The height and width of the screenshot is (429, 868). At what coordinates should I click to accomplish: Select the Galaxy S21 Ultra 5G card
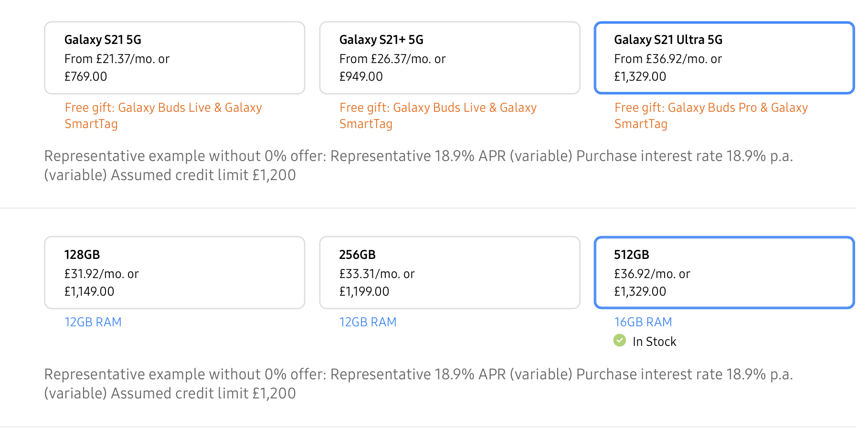point(724,58)
